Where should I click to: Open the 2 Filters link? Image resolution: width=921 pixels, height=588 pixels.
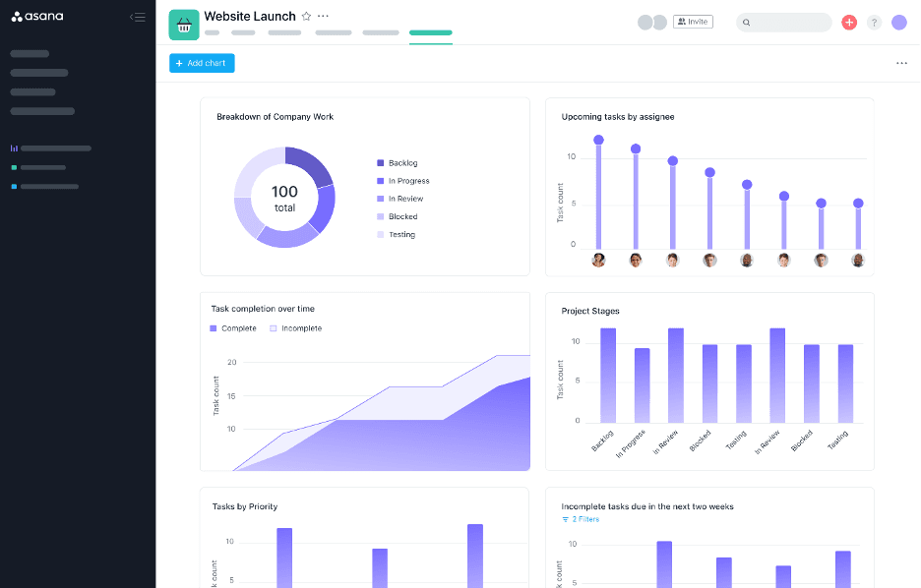coord(581,519)
